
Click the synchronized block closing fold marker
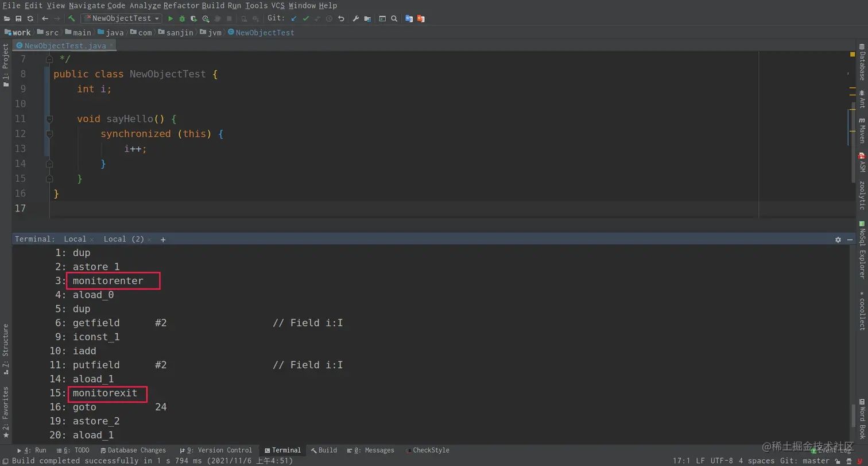pos(49,164)
